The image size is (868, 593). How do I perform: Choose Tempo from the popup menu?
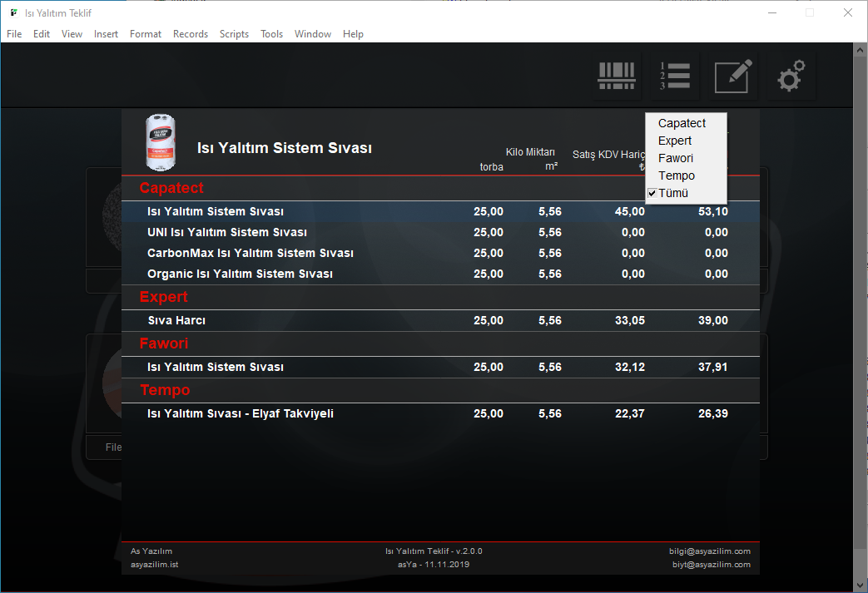point(676,175)
